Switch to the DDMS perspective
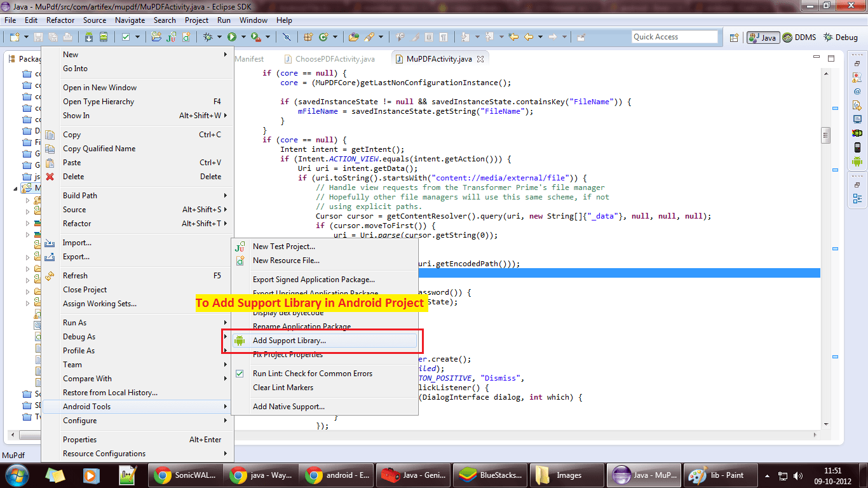This screenshot has width=868, height=488. point(799,37)
